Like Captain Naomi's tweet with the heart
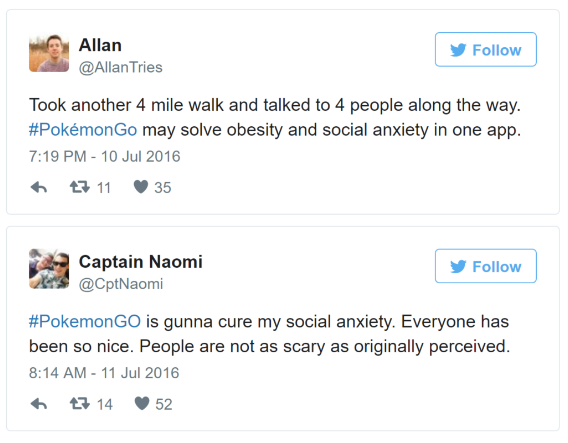Image resolution: width=568 pixels, height=443 pixels. click(142, 403)
